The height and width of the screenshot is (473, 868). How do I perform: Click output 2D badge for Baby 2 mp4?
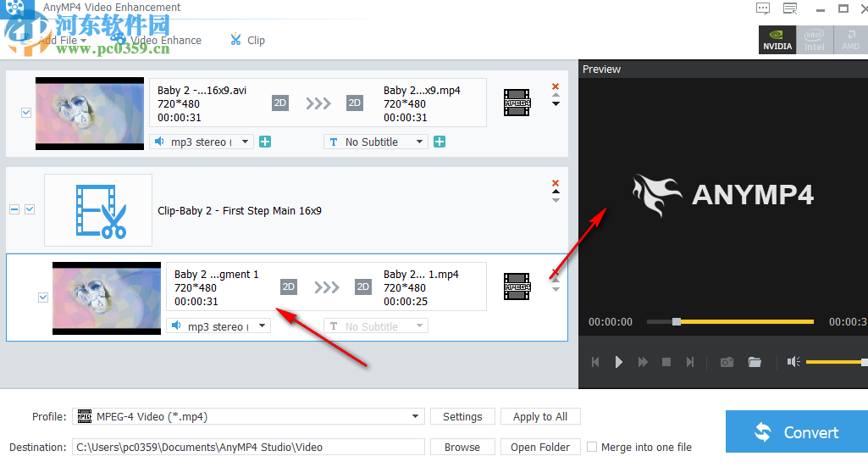[354, 103]
